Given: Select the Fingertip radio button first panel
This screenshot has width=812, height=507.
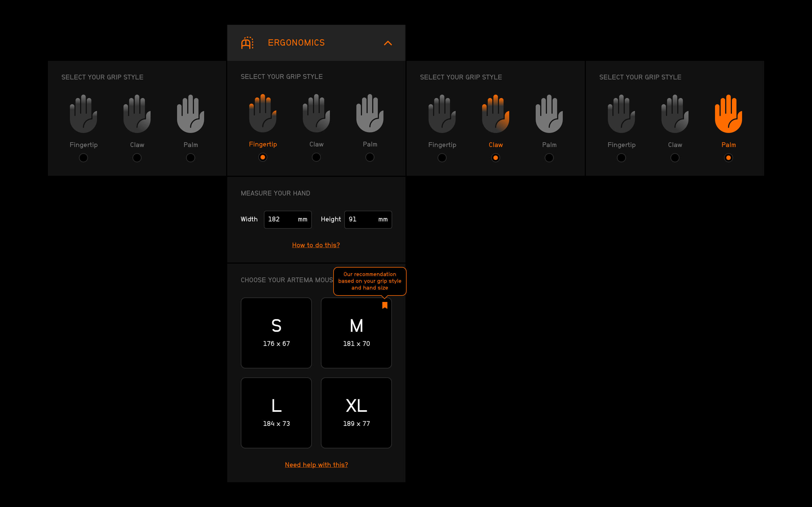Looking at the screenshot, I should (84, 158).
